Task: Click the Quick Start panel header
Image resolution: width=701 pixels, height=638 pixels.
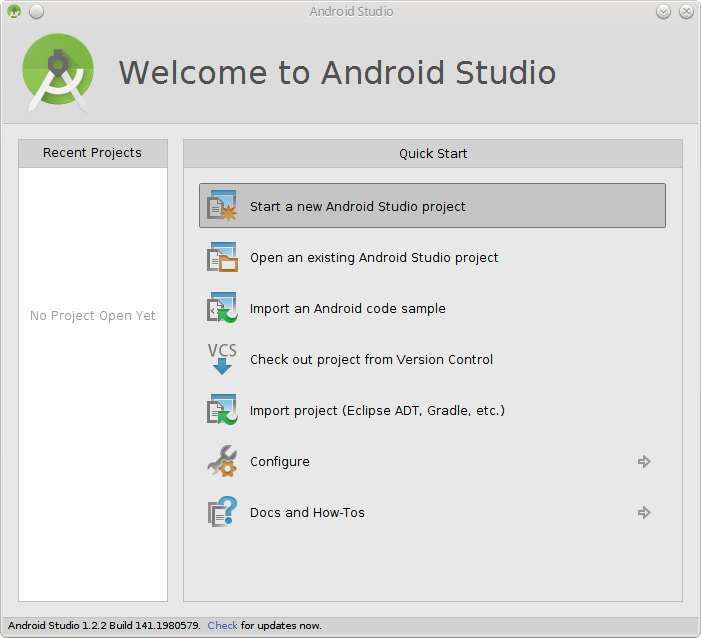Action: coord(433,154)
